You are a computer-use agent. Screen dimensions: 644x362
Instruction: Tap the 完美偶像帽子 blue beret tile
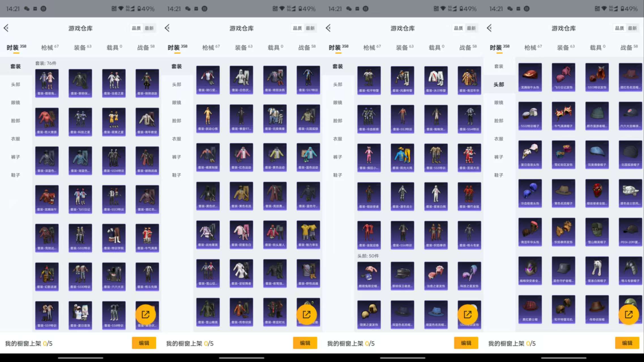click(597, 155)
